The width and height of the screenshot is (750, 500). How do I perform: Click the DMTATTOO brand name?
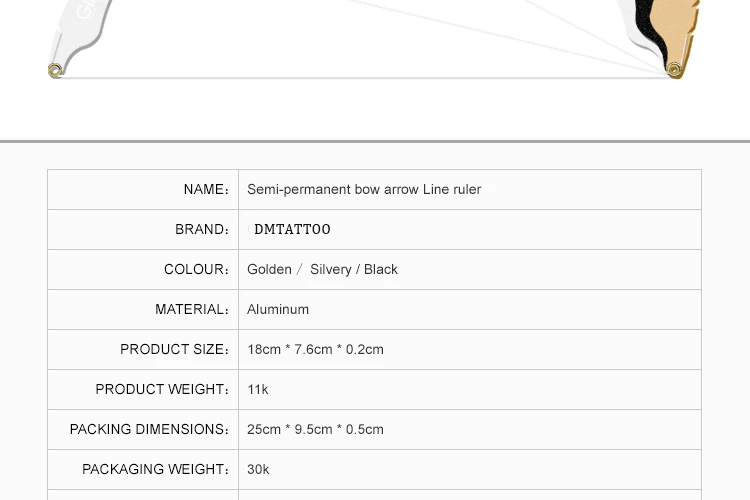(292, 229)
